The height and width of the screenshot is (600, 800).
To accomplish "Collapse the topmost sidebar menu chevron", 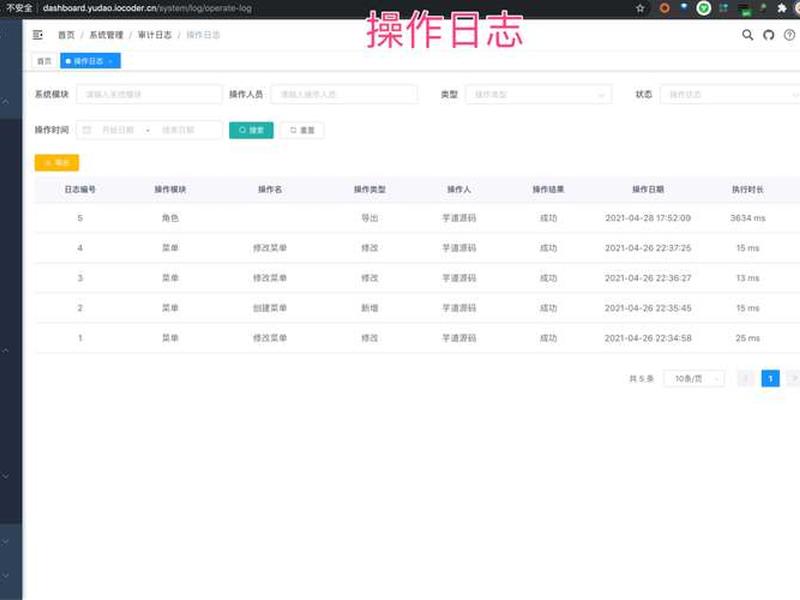I will (6, 102).
